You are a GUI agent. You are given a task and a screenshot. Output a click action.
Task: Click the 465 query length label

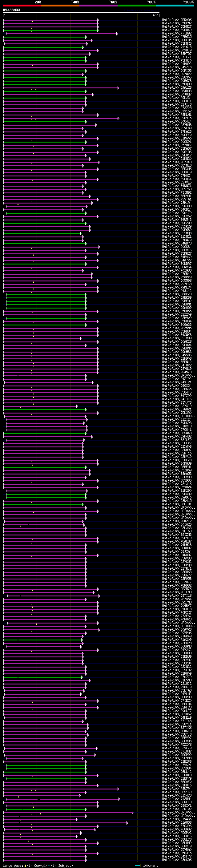155,15
